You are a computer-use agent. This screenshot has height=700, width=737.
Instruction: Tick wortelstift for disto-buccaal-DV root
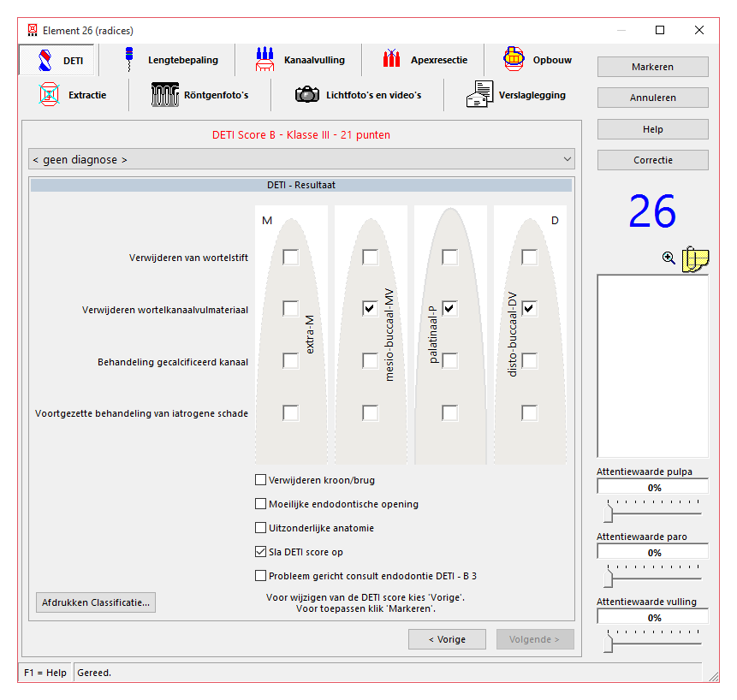[529, 257]
